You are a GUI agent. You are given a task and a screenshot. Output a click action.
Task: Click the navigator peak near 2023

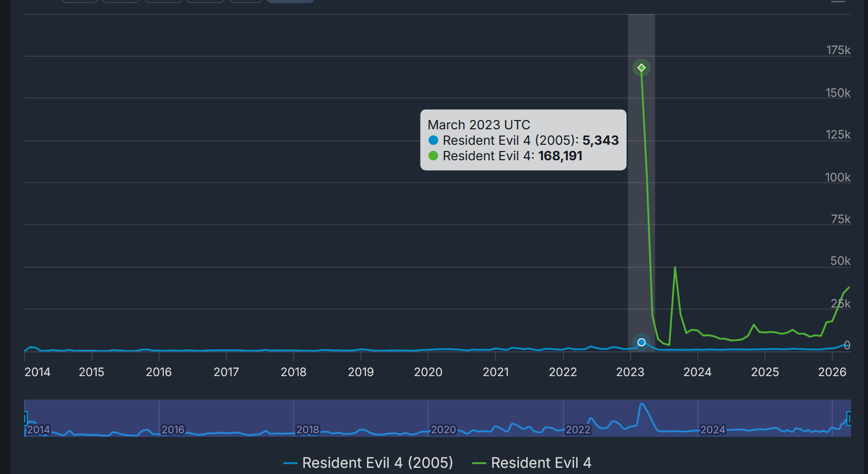[641, 405]
